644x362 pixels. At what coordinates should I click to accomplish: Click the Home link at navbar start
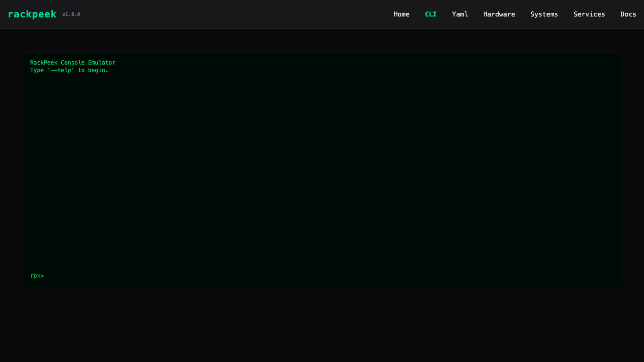[x=401, y=14]
